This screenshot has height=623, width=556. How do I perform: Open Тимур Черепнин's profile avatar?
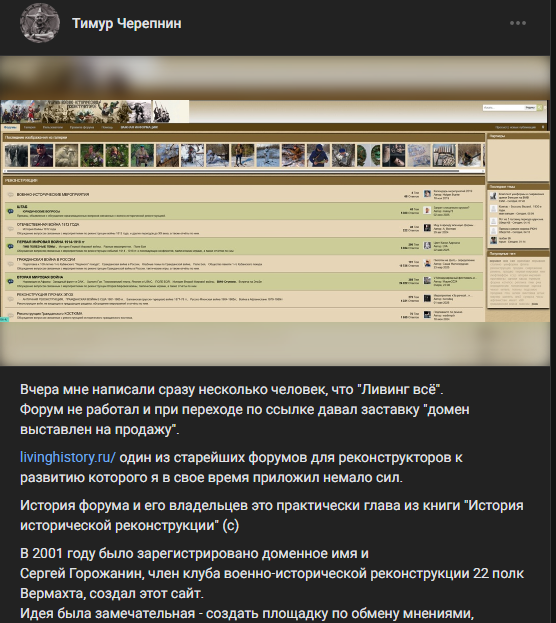point(40,23)
